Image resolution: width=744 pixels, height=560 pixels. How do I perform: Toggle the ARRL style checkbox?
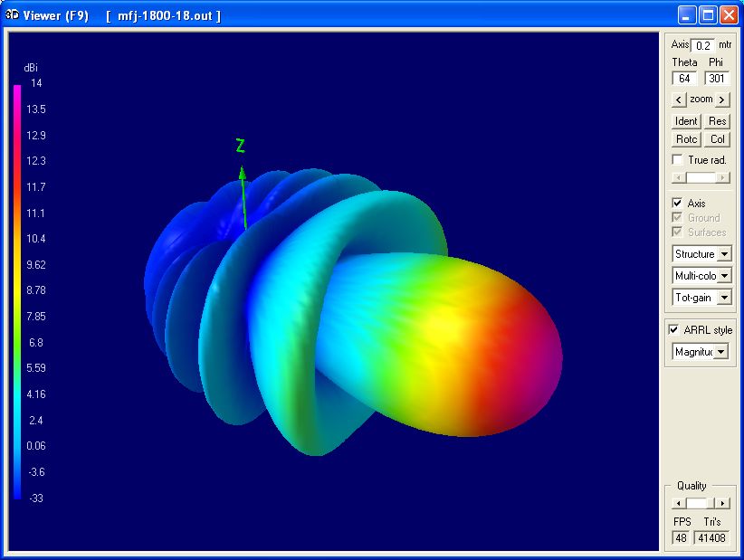(x=674, y=329)
